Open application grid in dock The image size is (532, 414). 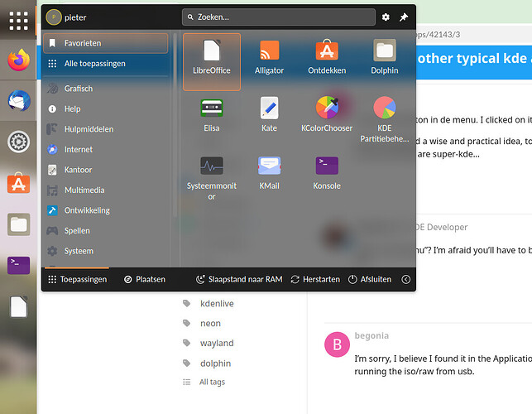click(x=19, y=21)
